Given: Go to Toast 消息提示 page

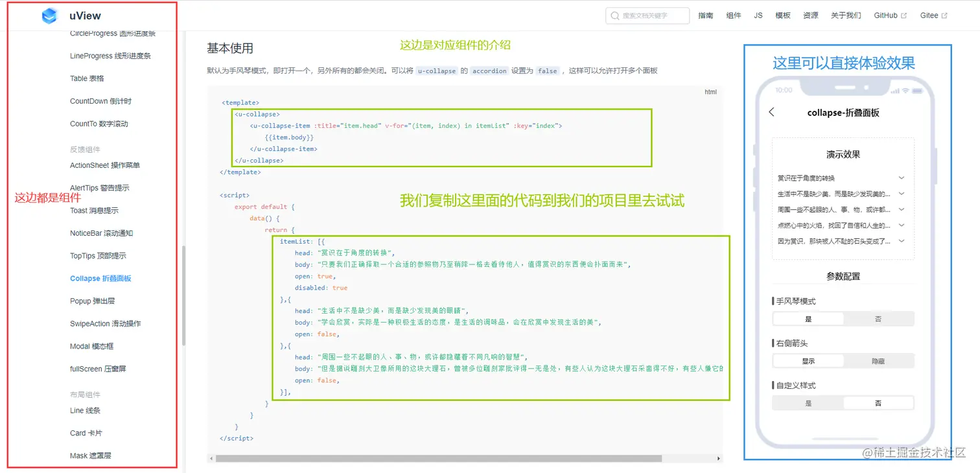Looking at the screenshot, I should tap(94, 211).
